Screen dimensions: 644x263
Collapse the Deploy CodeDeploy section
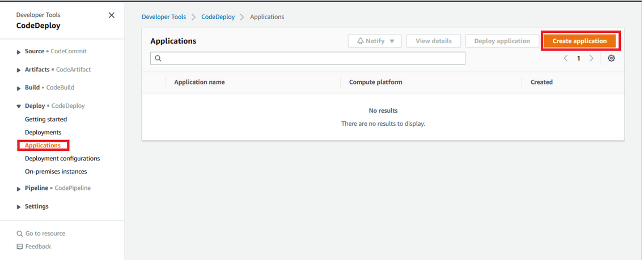19,106
